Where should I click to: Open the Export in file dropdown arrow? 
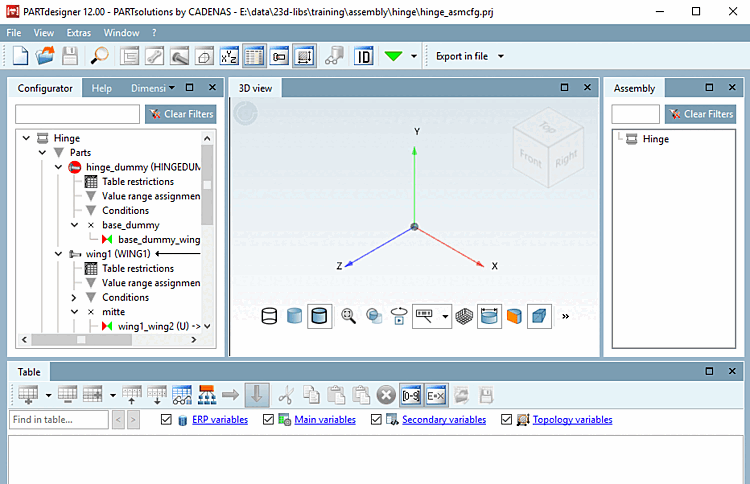501,56
